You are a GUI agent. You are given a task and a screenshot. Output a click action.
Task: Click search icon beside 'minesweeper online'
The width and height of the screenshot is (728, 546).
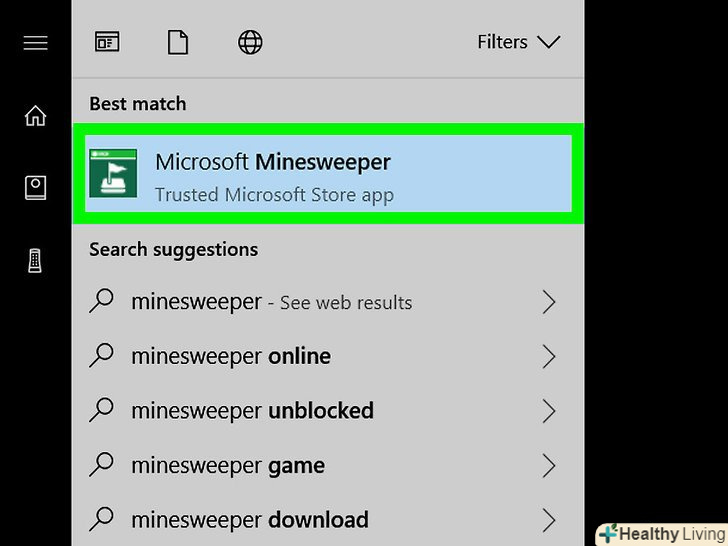(x=101, y=355)
